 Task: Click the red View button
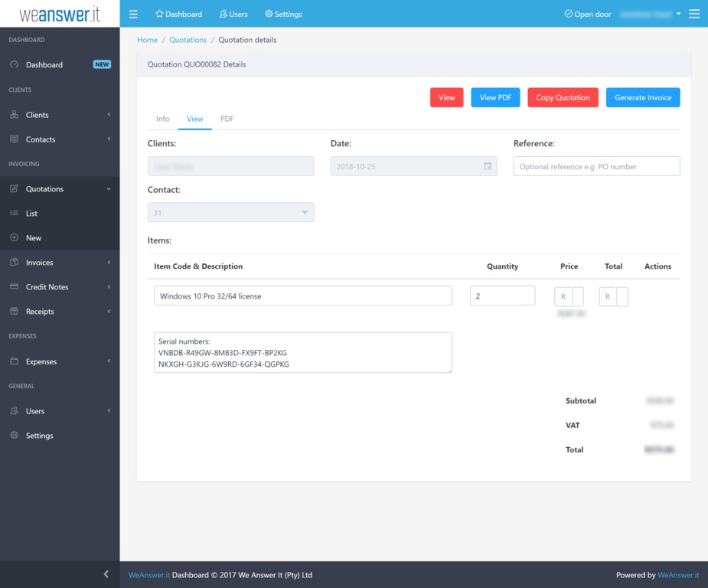click(446, 97)
